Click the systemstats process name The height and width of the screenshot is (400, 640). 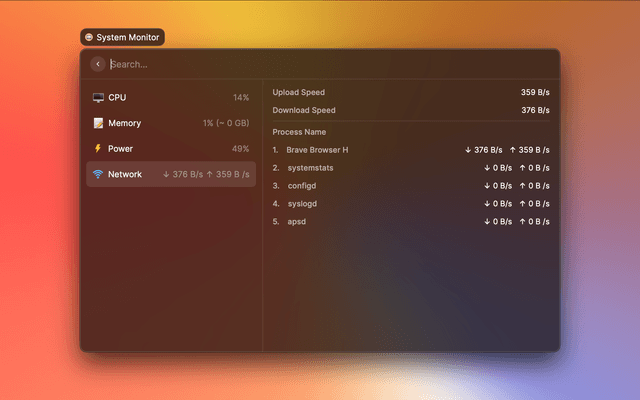tap(311, 168)
